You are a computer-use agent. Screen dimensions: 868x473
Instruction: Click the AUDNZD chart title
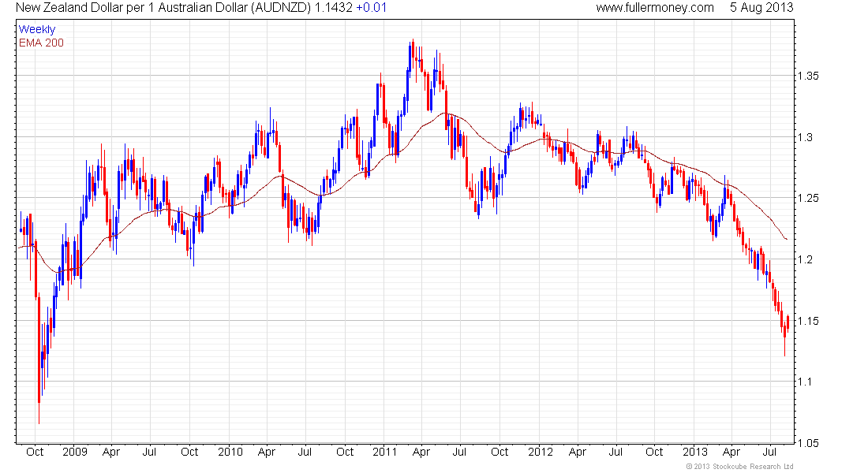coord(164,8)
